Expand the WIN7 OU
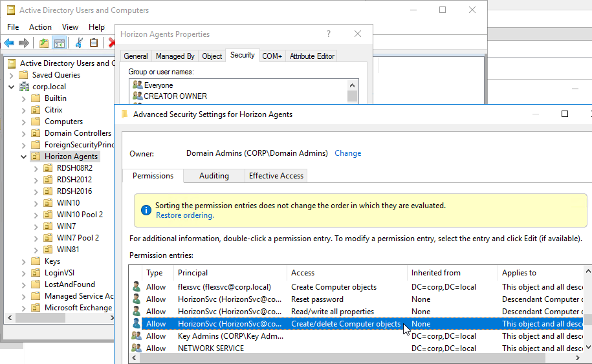 [36, 226]
